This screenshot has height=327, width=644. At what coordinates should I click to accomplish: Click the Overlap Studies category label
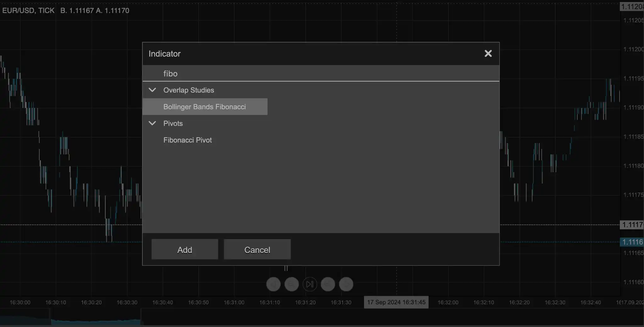tap(189, 90)
